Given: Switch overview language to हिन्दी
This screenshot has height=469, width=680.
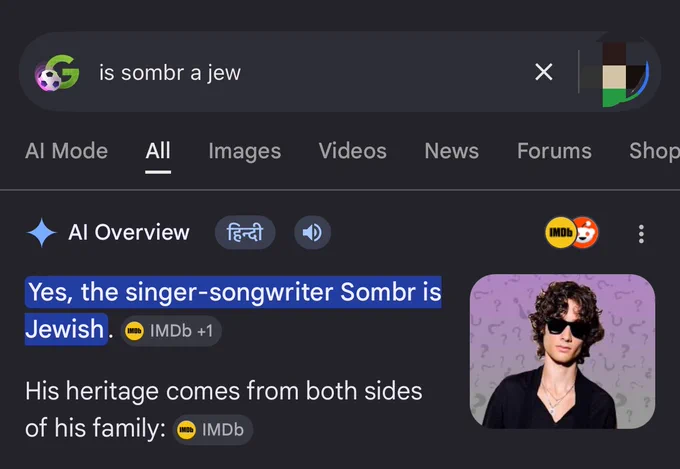Looking at the screenshot, I should [x=245, y=233].
